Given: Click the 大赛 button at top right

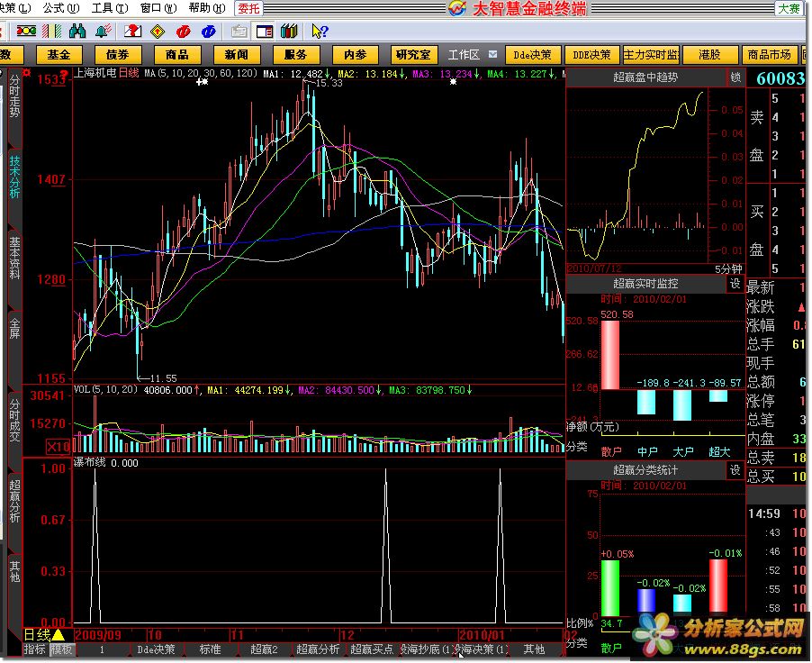Looking at the screenshot, I should [789, 8].
